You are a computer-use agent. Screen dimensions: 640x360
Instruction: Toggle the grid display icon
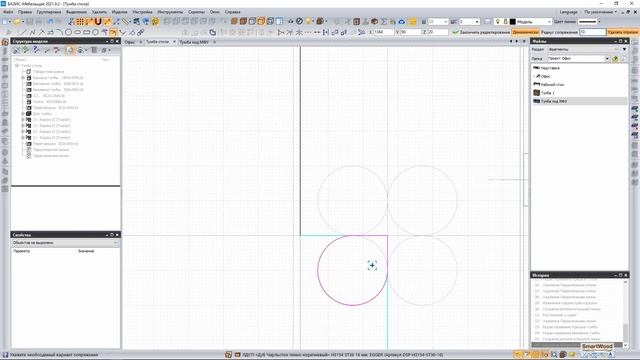click(80, 21)
